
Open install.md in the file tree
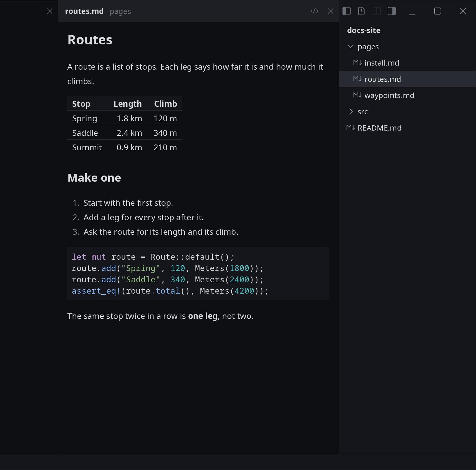click(407, 63)
